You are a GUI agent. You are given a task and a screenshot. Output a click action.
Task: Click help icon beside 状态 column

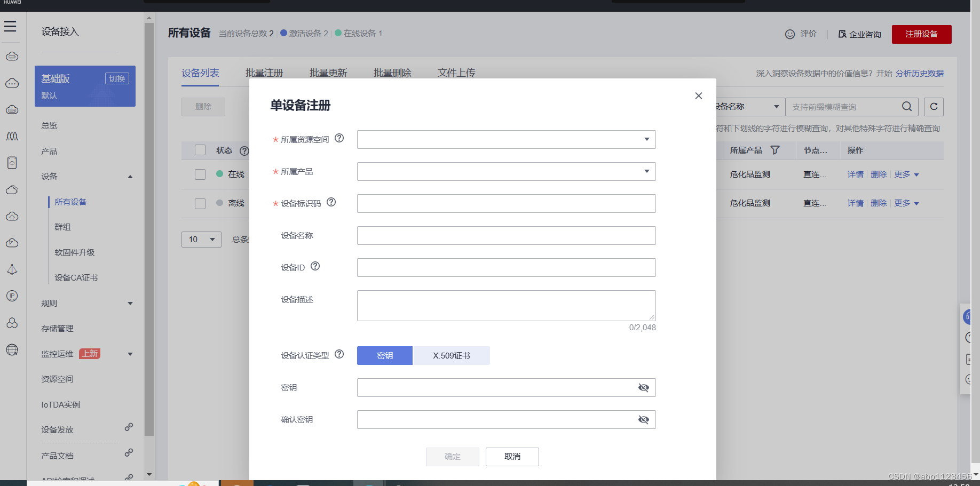[x=244, y=151]
